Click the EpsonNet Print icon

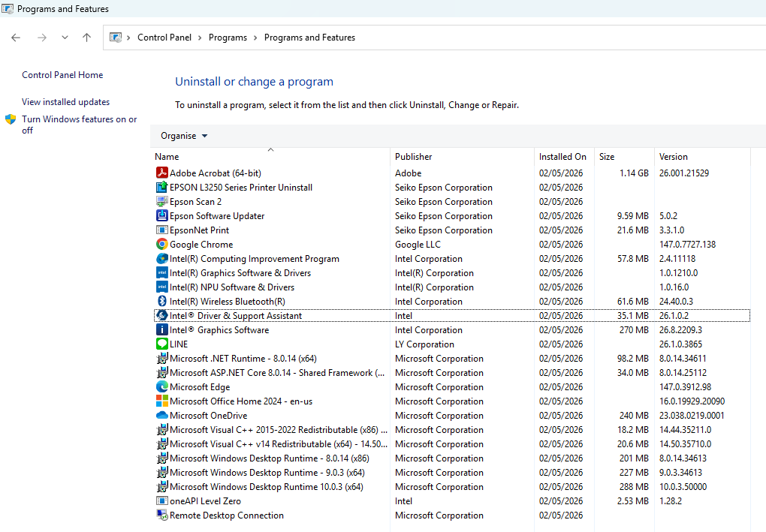161,230
